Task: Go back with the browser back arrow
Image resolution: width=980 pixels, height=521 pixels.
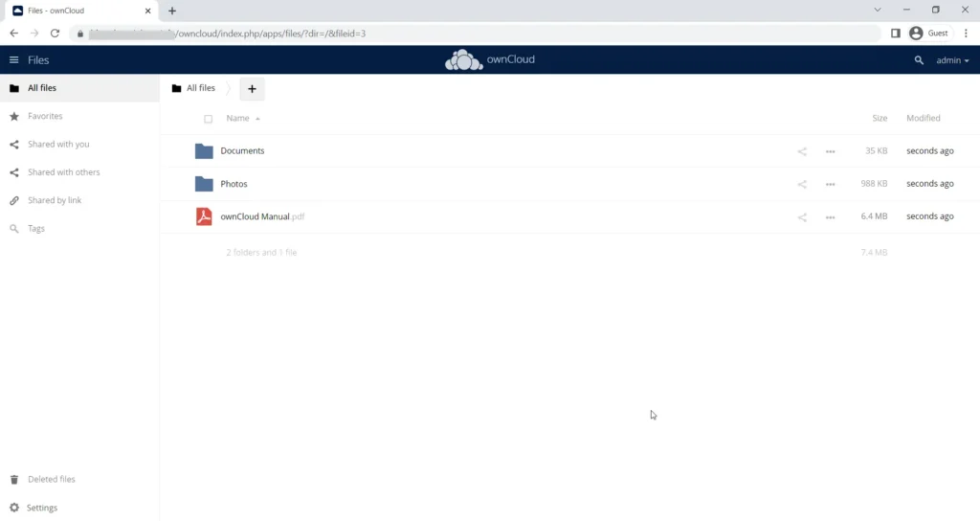Action: (x=14, y=34)
